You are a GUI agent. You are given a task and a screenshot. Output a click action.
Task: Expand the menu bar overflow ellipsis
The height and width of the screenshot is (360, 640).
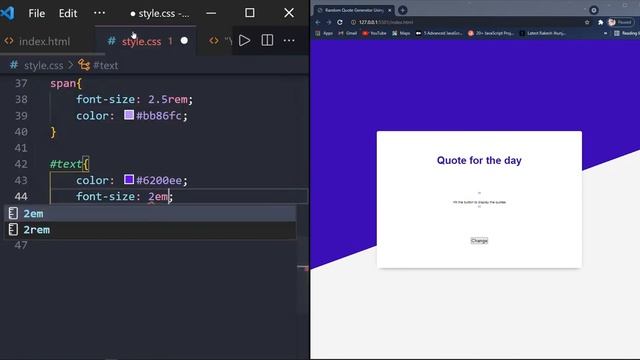(x=99, y=13)
